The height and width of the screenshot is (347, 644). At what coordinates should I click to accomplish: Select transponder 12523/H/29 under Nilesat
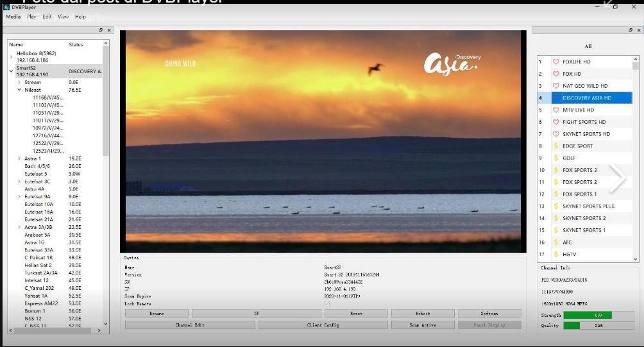point(48,151)
